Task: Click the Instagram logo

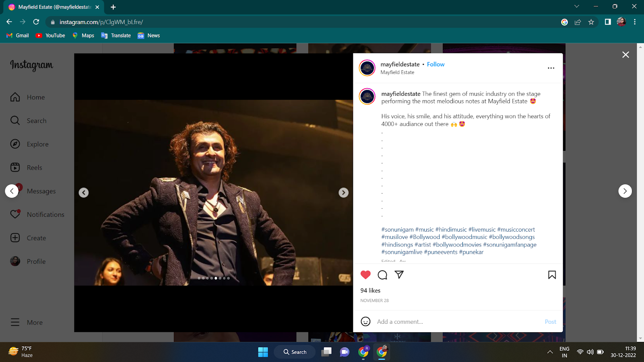Action: 31,65
